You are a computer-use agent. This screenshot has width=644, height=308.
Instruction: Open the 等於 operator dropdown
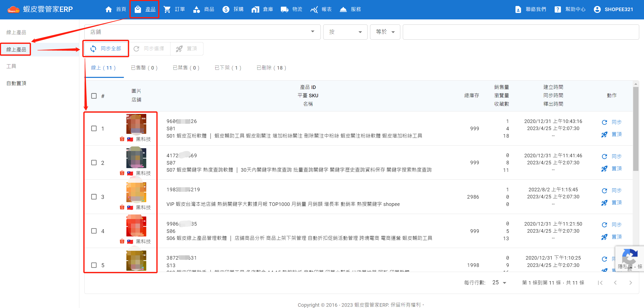click(385, 32)
